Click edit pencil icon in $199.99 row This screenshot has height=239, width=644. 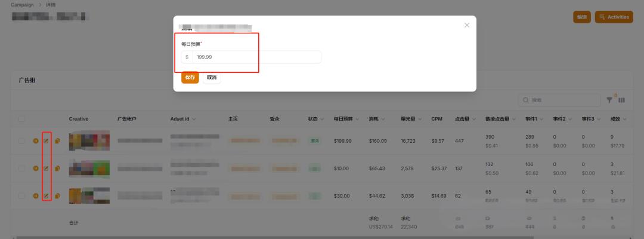click(47, 141)
